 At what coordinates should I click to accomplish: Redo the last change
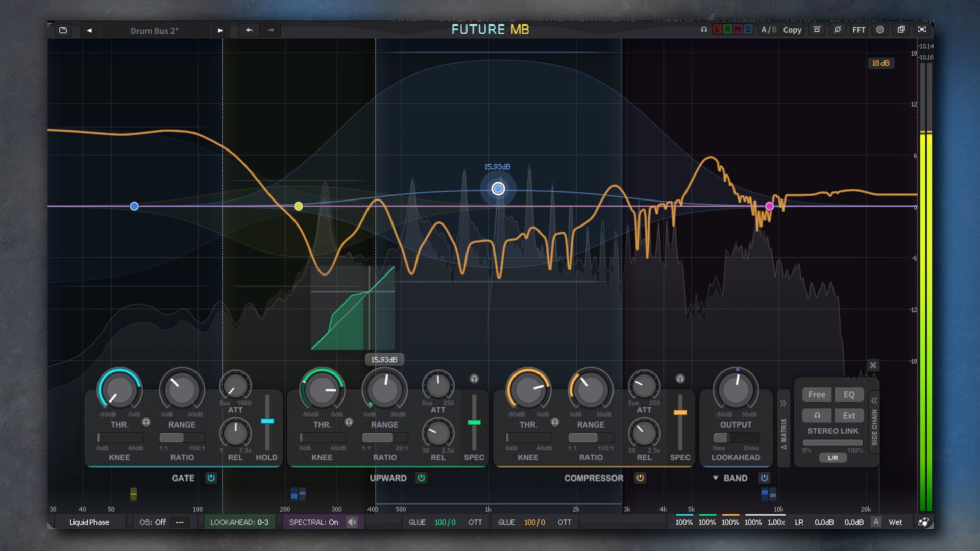tap(271, 30)
